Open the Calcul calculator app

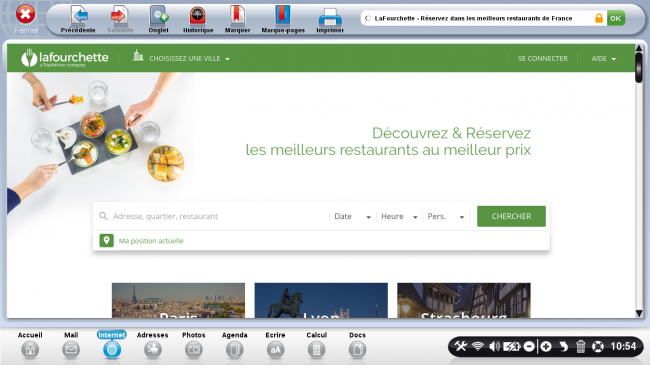tap(316, 345)
